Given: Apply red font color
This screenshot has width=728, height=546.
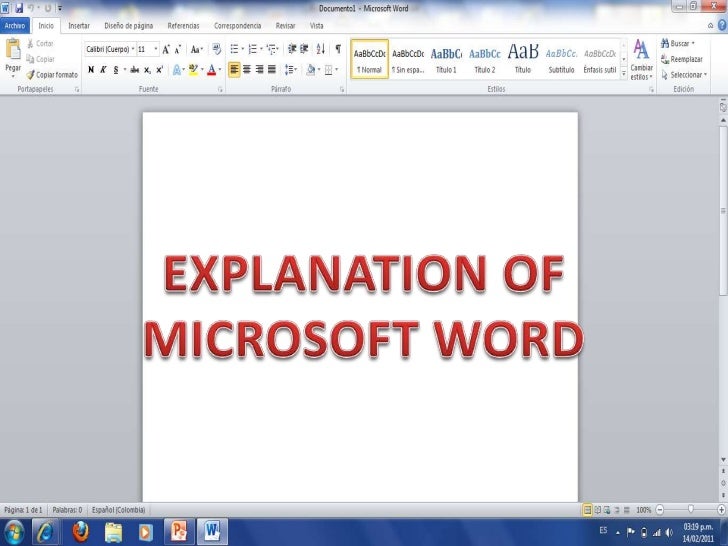Looking at the screenshot, I should click(x=212, y=70).
